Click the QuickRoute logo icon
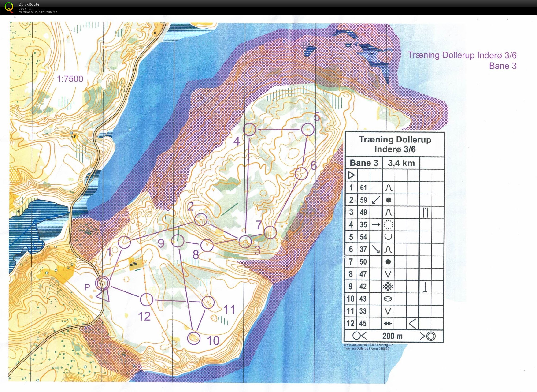The height and width of the screenshot is (392, 537). [x=9, y=7]
